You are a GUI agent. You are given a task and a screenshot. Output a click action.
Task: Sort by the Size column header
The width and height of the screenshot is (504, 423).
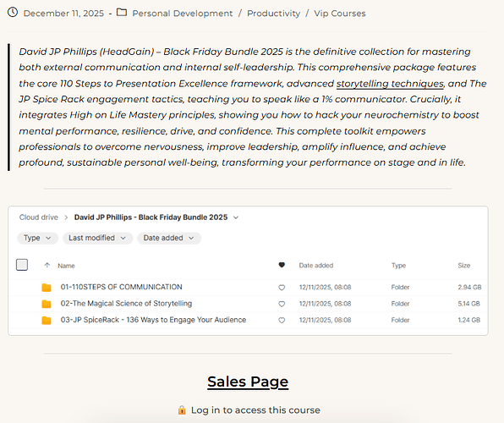tap(463, 266)
